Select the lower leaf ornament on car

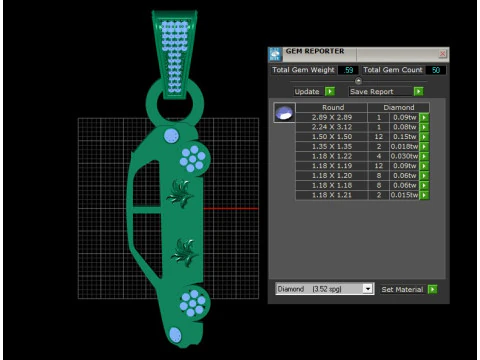(184, 252)
